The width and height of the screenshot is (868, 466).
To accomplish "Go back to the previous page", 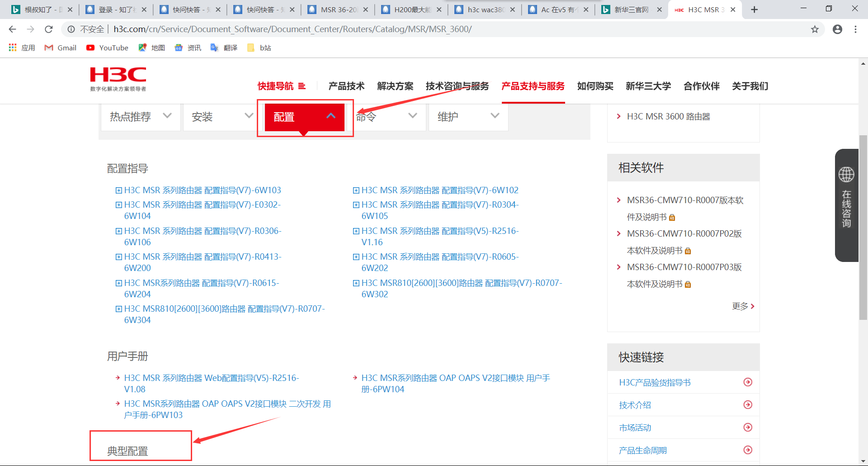I will coord(12,29).
